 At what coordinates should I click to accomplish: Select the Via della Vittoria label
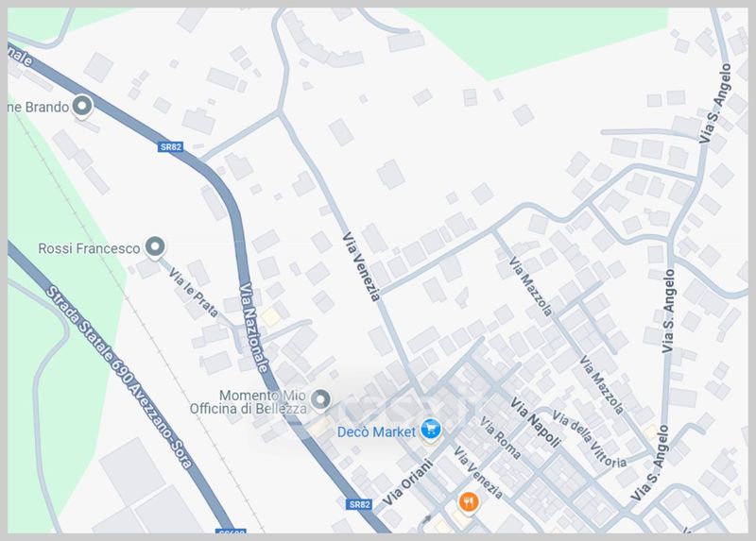coord(589,439)
